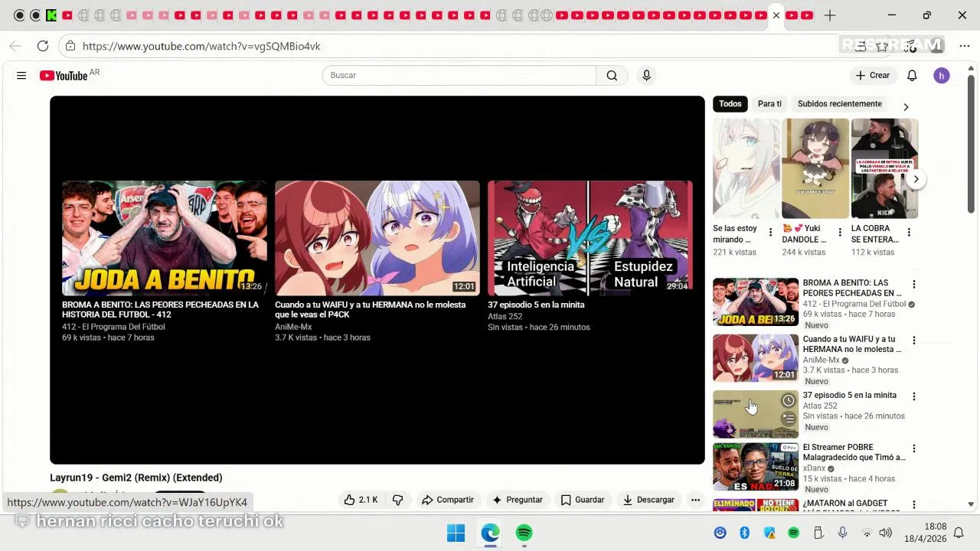Select the Subidos recientemente chip

(840, 104)
